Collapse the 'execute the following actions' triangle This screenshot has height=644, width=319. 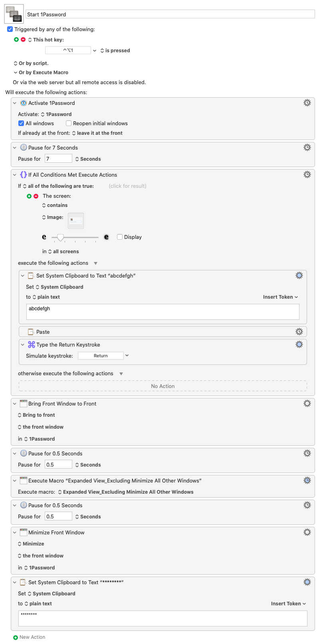(x=95, y=263)
